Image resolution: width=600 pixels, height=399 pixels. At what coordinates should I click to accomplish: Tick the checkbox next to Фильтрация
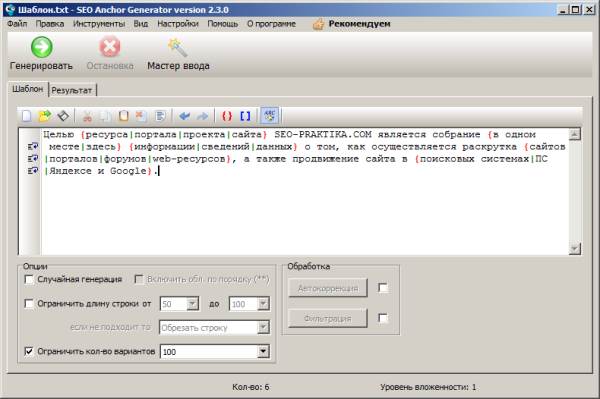coord(382,318)
